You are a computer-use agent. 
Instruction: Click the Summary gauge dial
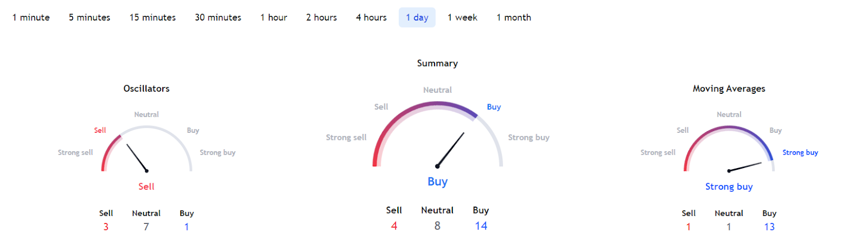[x=437, y=136]
